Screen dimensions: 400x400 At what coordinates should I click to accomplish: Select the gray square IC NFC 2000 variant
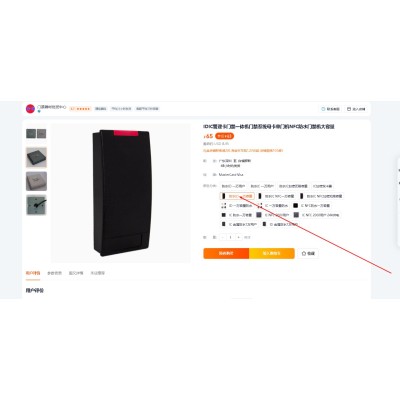click(x=272, y=215)
